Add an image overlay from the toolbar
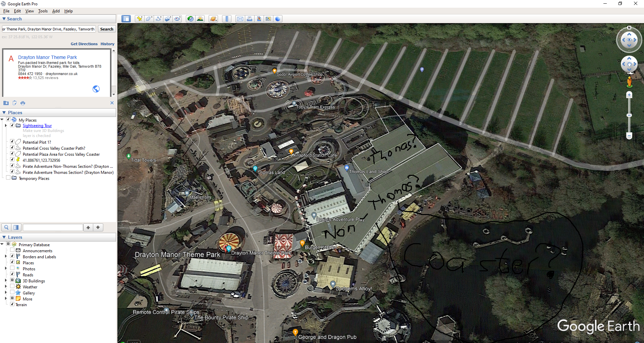 (x=168, y=19)
